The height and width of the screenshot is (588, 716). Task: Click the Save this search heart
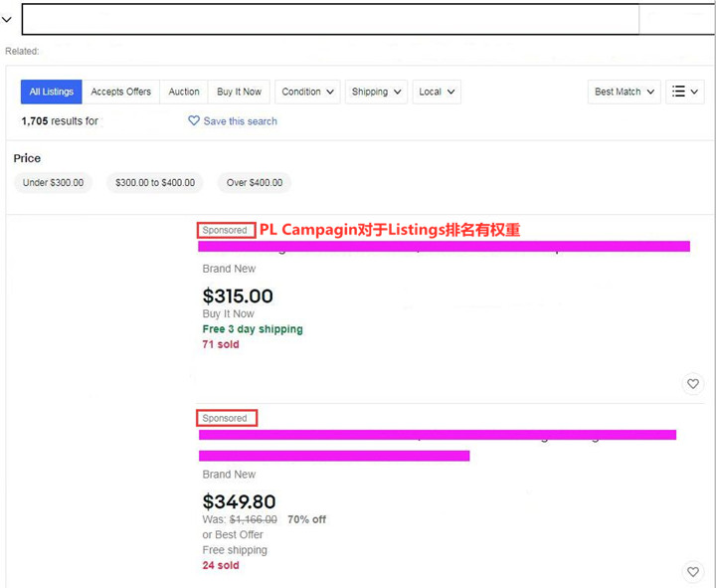194,121
